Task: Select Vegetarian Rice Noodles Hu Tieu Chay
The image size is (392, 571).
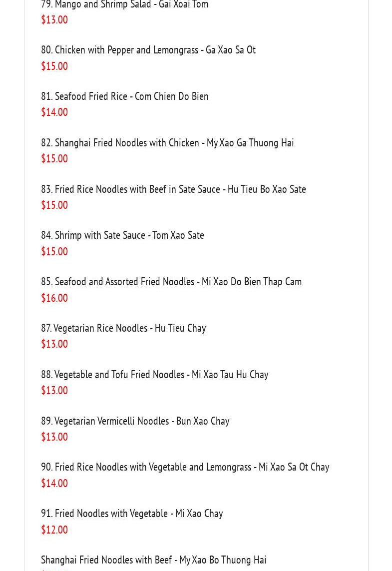Action: pyautogui.click(x=123, y=328)
